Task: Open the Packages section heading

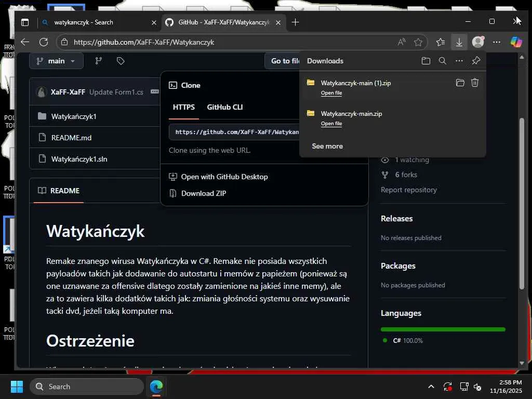Action: pos(398,266)
